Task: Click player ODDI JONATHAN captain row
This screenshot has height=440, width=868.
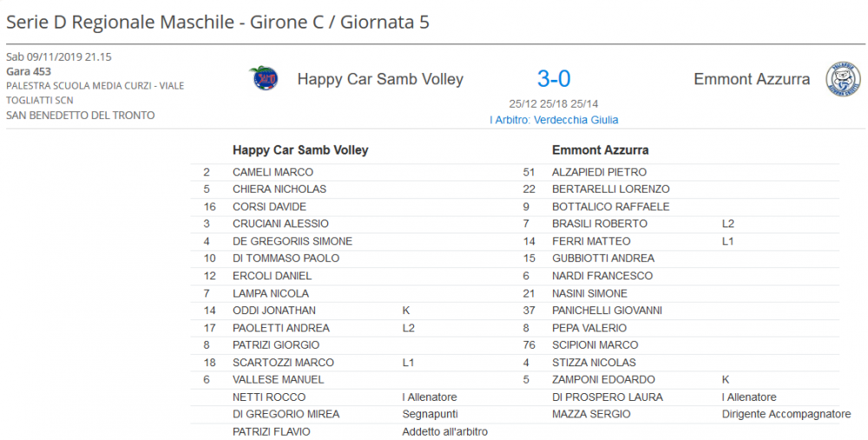Action: tap(352, 311)
